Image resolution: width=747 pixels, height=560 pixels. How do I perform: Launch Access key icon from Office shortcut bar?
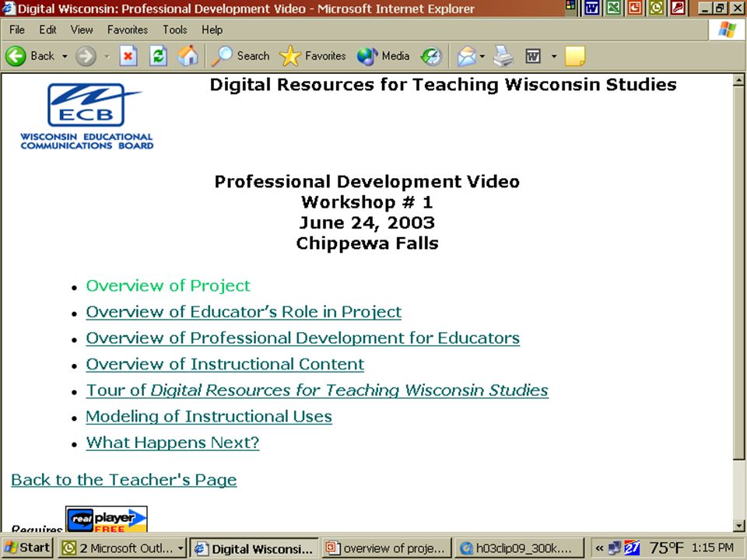pyautogui.click(x=678, y=8)
